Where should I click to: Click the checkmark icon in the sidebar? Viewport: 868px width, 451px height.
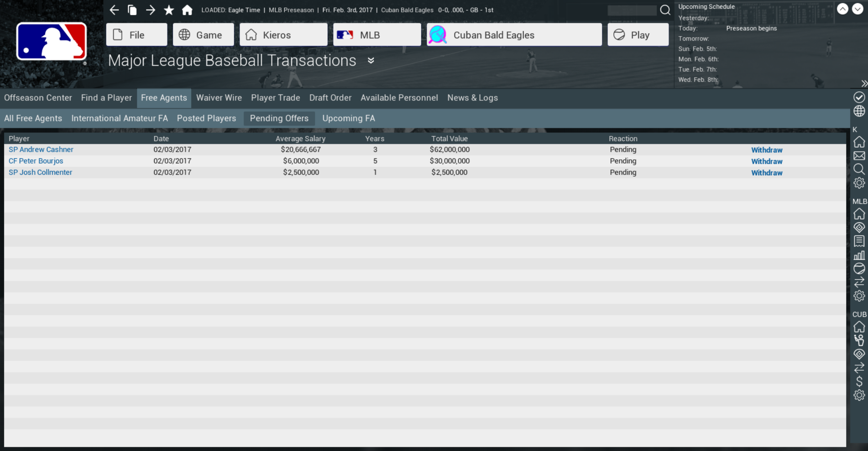[859, 97]
